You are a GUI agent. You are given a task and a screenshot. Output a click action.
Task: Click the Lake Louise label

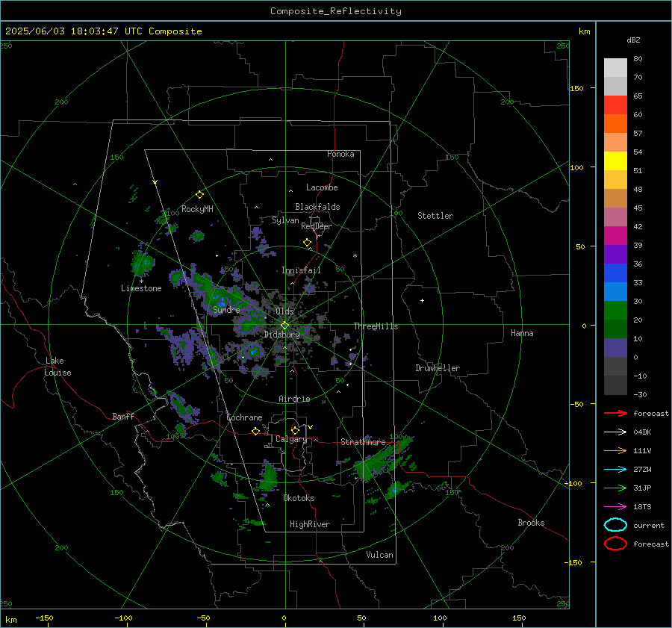click(57, 367)
